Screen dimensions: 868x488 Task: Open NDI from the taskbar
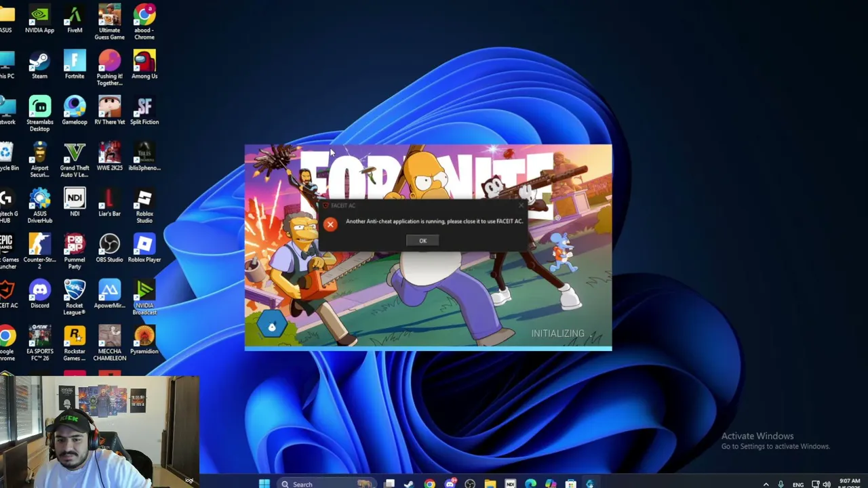click(x=510, y=484)
